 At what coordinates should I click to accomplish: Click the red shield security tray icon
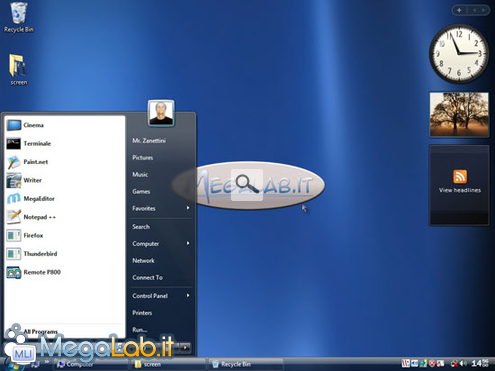pos(432,363)
